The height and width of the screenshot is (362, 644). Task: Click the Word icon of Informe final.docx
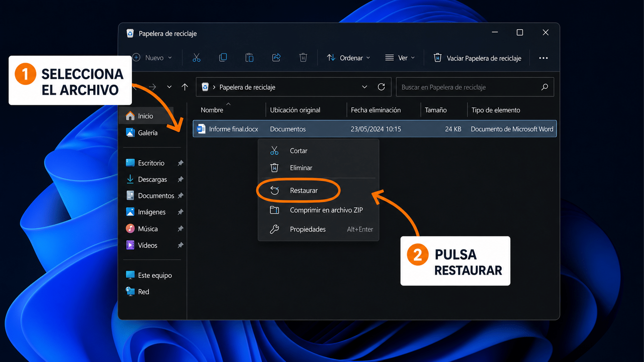tap(201, 129)
